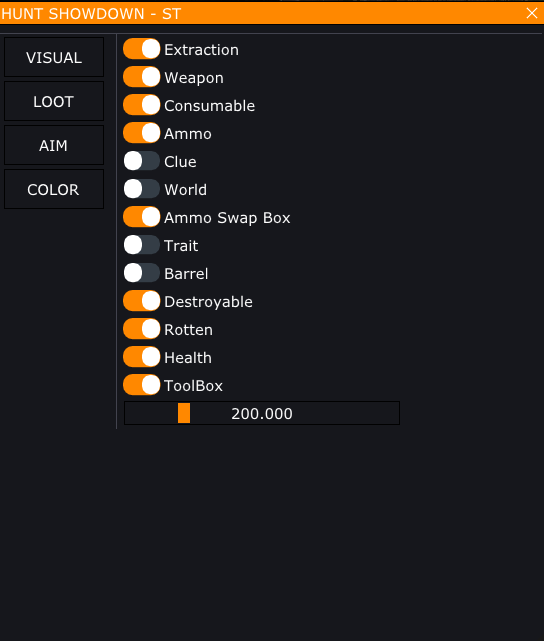Viewport: 544px width, 641px height.
Task: Select the AIM tab
Action: [54, 146]
